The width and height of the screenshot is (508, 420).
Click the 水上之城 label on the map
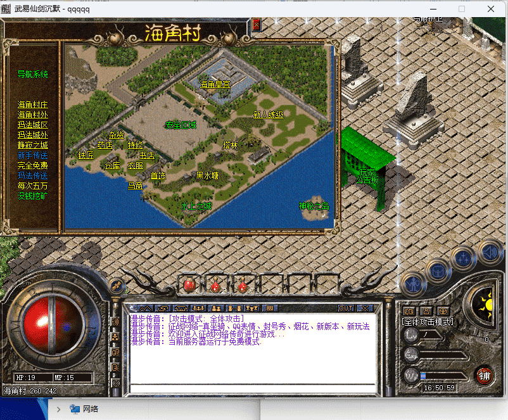coord(196,206)
